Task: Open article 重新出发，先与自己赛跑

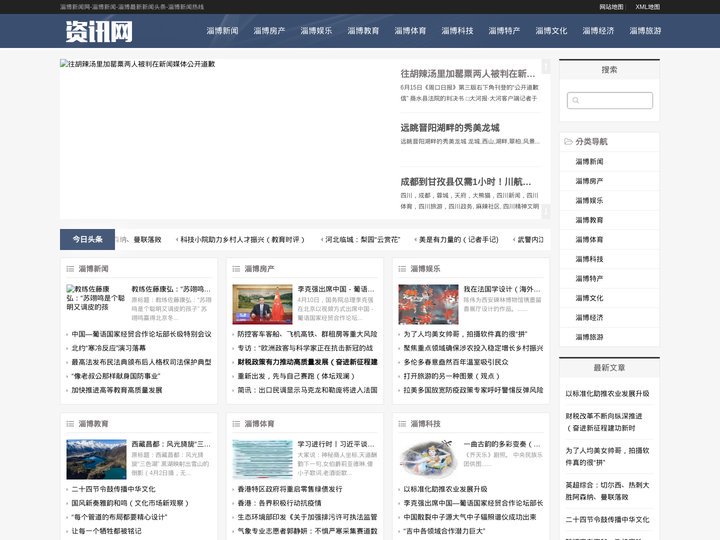Action: pyautogui.click(x=296, y=376)
